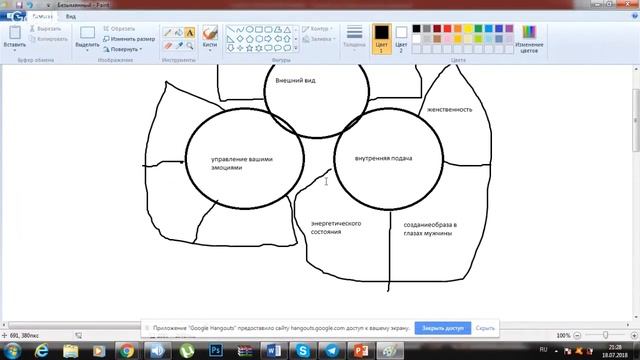Screen dimensions: 640x360
Task: Pick the purple color swatch
Action: tap(509, 29)
